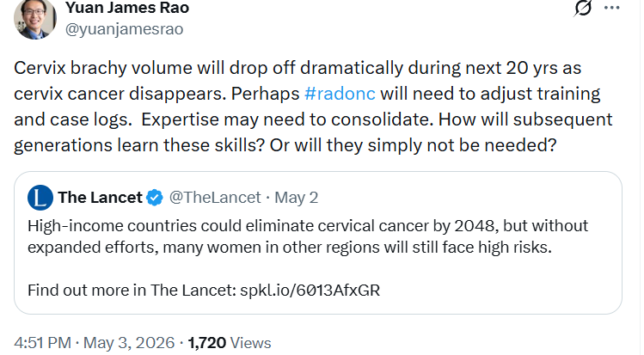Open Yuan James Rao's profile picture

click(35, 18)
